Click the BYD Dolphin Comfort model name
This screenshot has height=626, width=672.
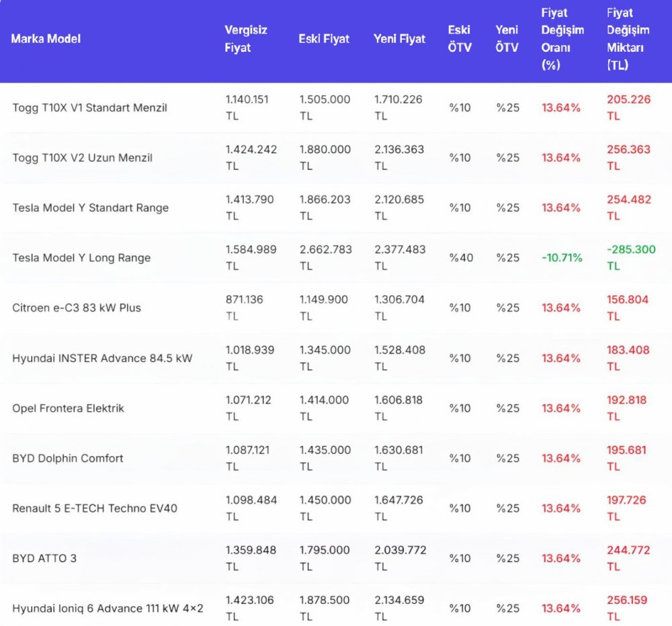(68, 458)
